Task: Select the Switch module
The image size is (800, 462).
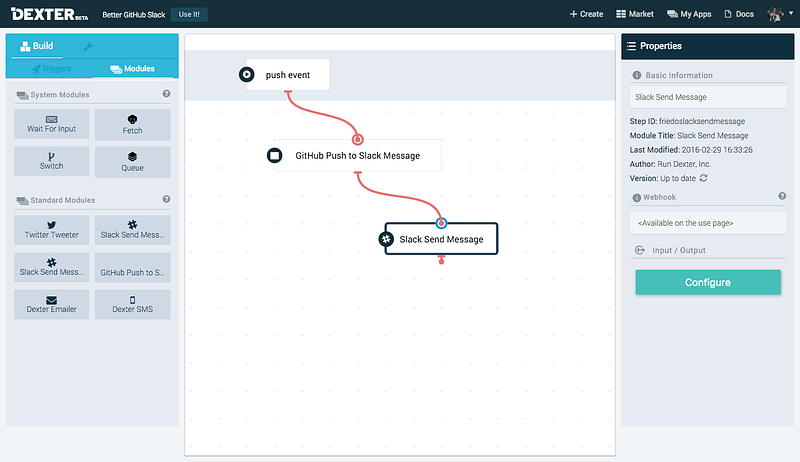Action: point(52,161)
